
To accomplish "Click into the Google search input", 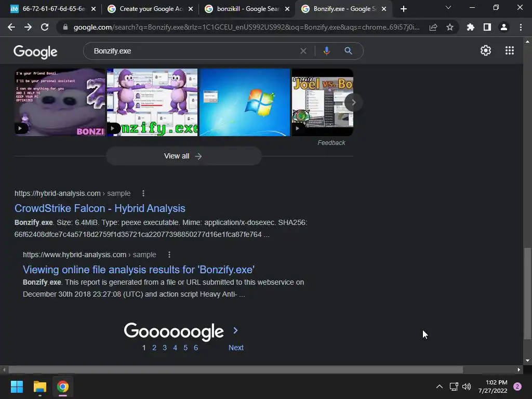I will pos(193,51).
